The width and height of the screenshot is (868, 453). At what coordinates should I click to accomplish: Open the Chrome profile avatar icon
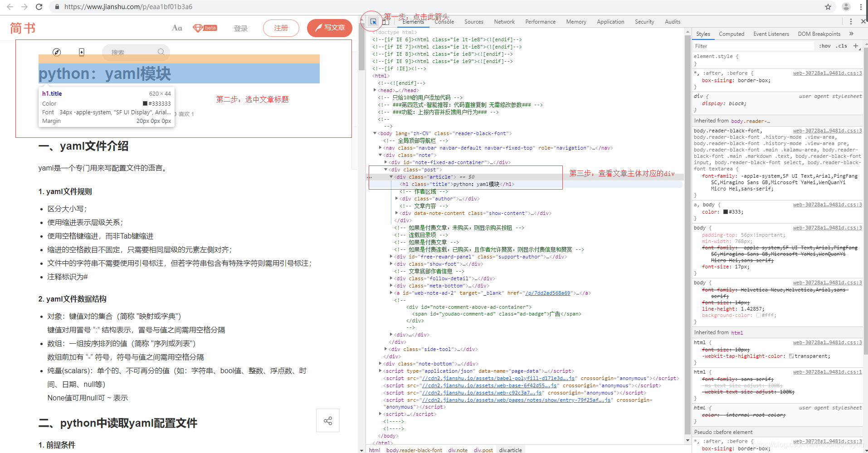click(846, 7)
